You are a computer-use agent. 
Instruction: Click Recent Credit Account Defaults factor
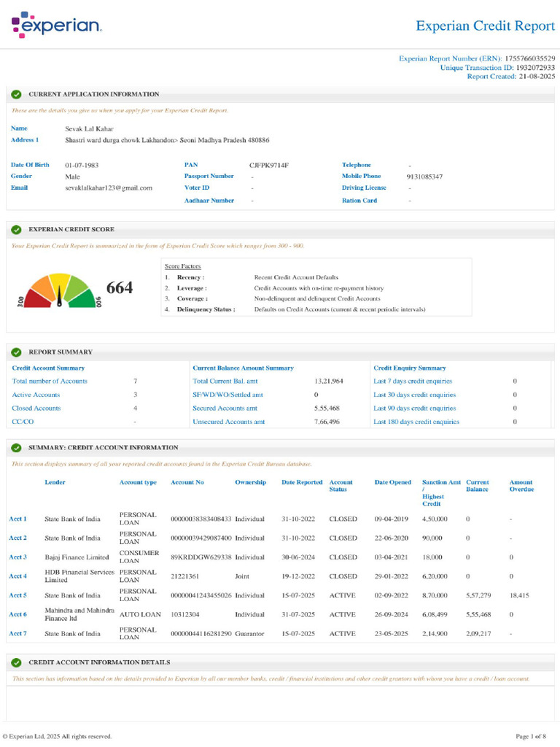[296, 277]
